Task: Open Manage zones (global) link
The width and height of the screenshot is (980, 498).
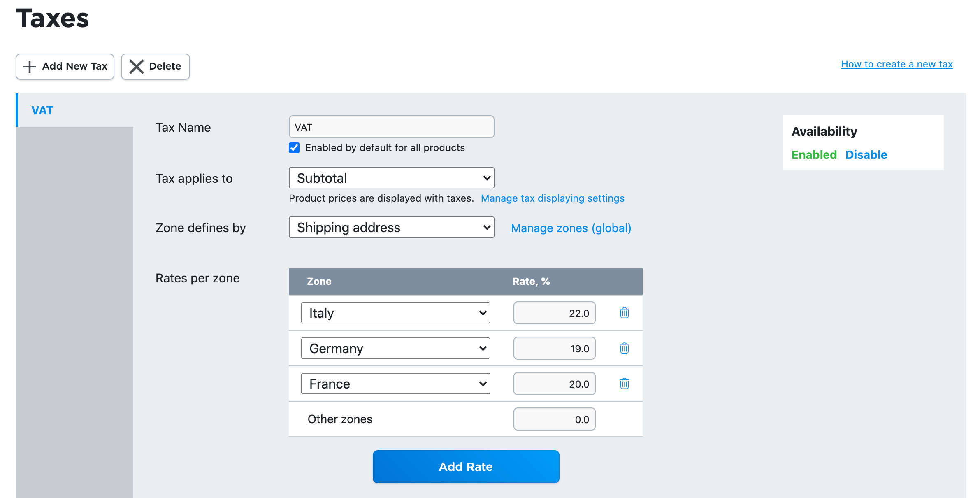Action: (x=571, y=228)
